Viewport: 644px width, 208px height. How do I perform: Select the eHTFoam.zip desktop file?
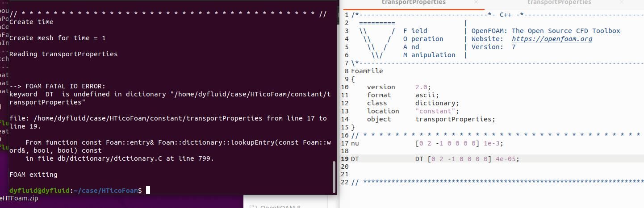click(19, 199)
